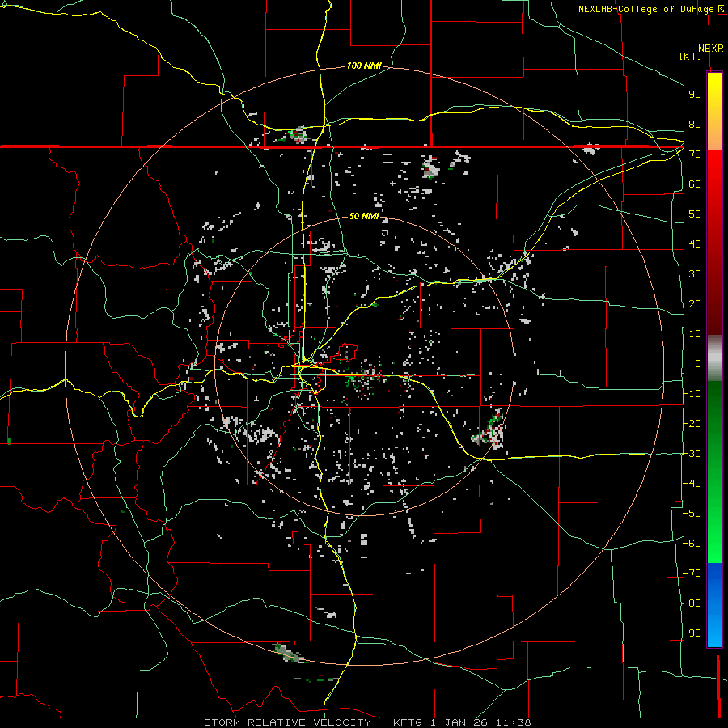Click the 100 NMI range ring label
The height and width of the screenshot is (728, 728).
[x=364, y=66]
